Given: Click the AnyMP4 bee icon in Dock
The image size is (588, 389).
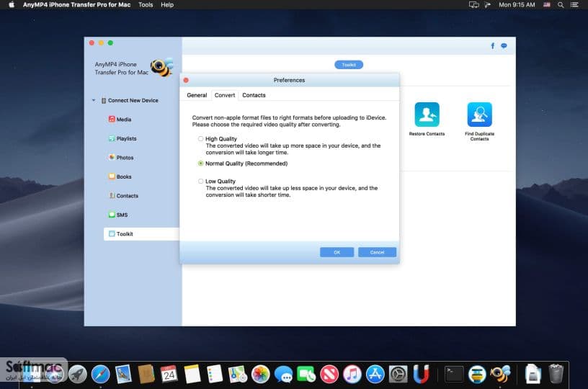Looking at the screenshot, I should pyautogui.click(x=500, y=374).
